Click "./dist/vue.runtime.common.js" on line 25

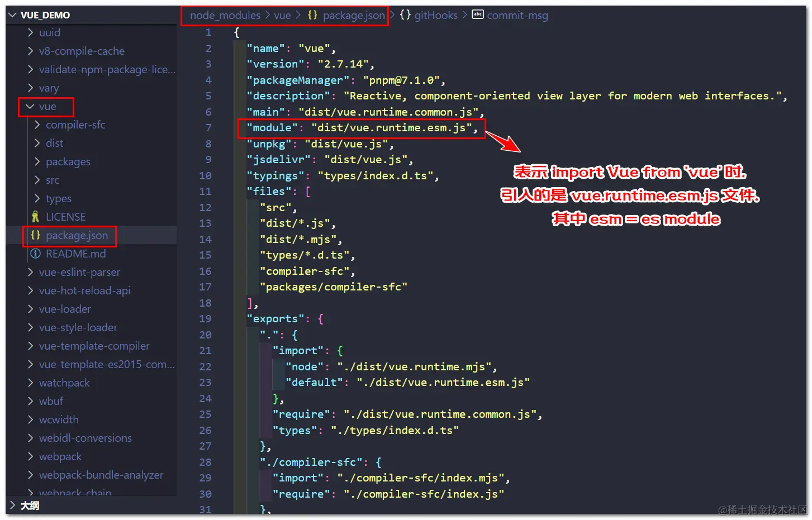pos(440,414)
